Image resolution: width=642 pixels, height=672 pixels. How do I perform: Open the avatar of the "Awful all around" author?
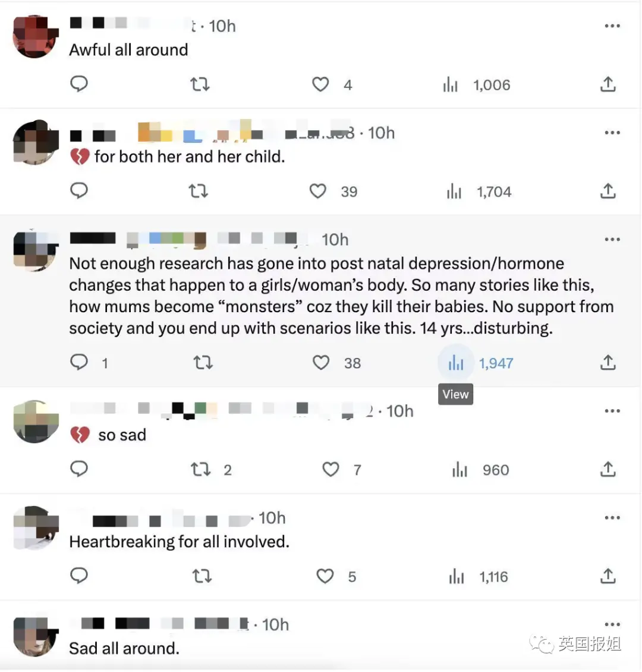tap(36, 36)
